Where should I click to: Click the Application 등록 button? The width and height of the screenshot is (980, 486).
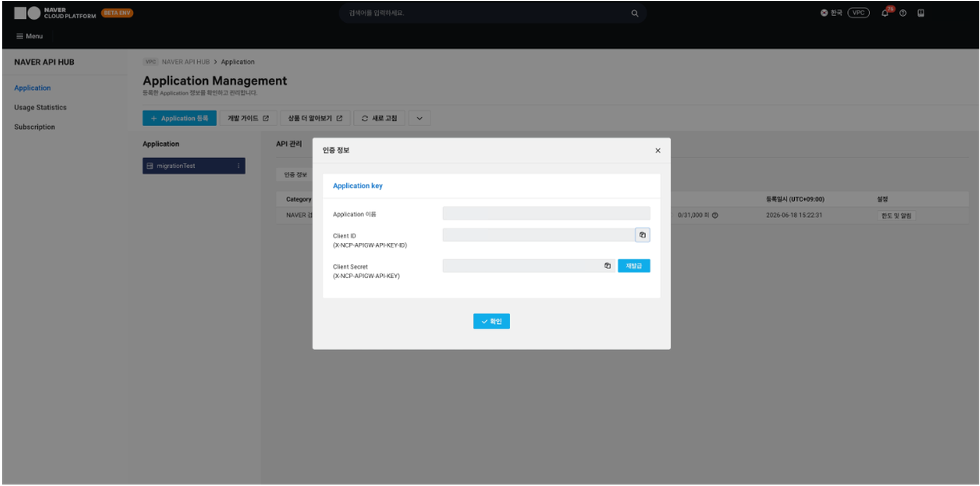click(180, 118)
